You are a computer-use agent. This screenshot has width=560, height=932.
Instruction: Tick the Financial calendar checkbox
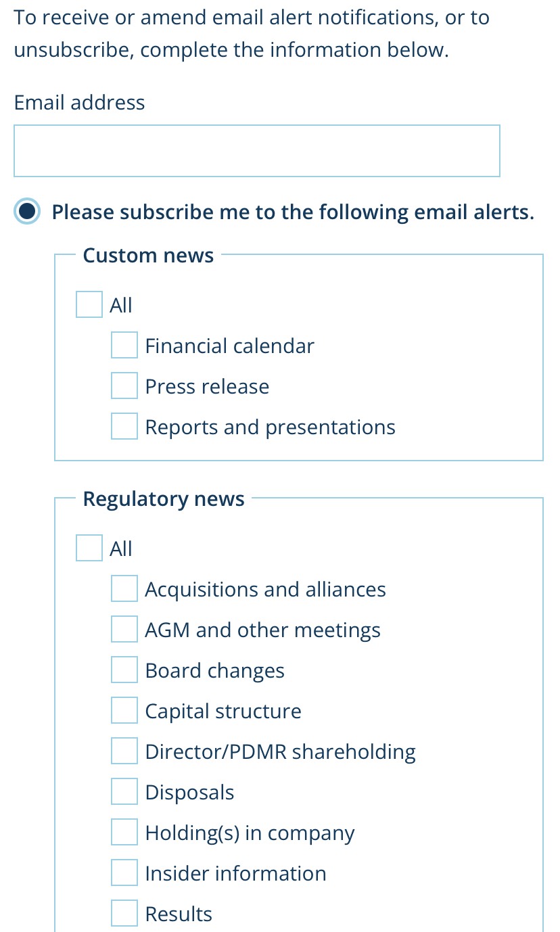(124, 346)
